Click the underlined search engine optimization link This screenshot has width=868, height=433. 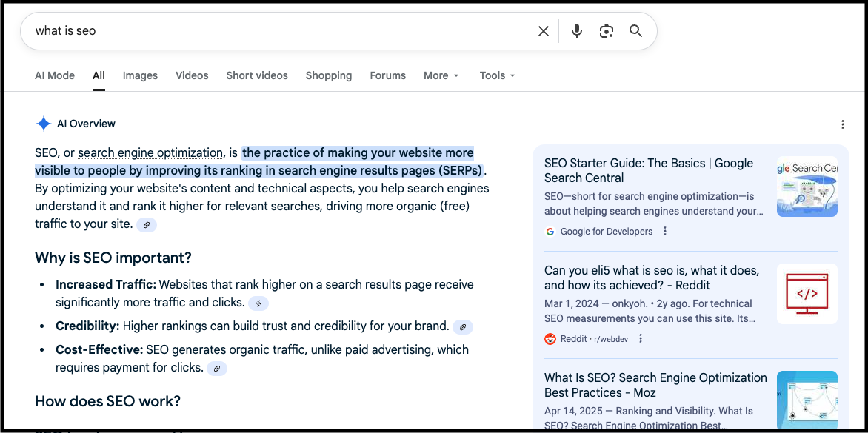pos(150,153)
